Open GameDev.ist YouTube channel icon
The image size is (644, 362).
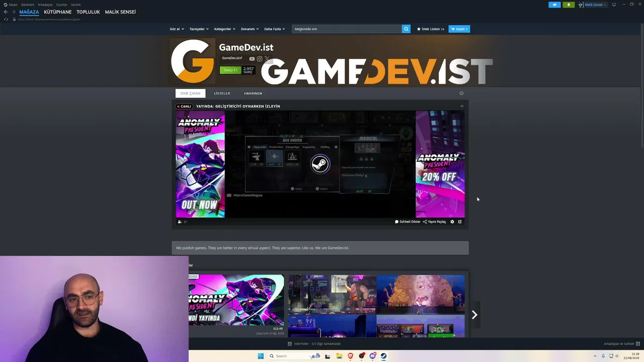(252, 59)
